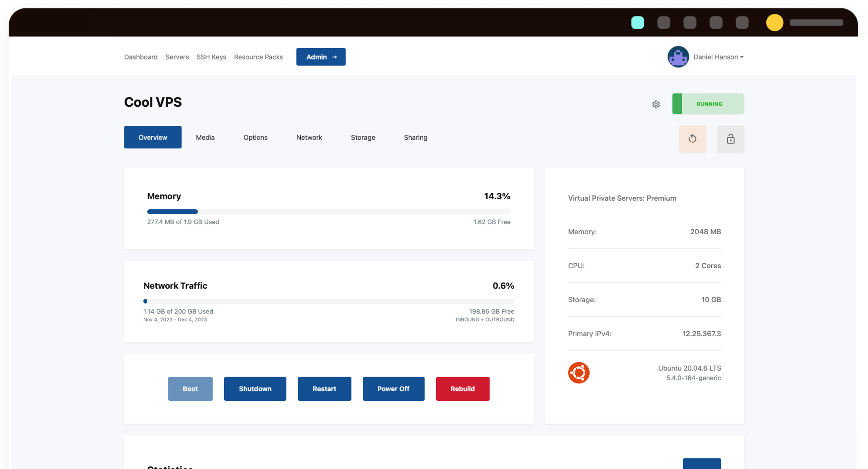Open SSH Keys navigation link
The image size is (868, 469).
(211, 57)
